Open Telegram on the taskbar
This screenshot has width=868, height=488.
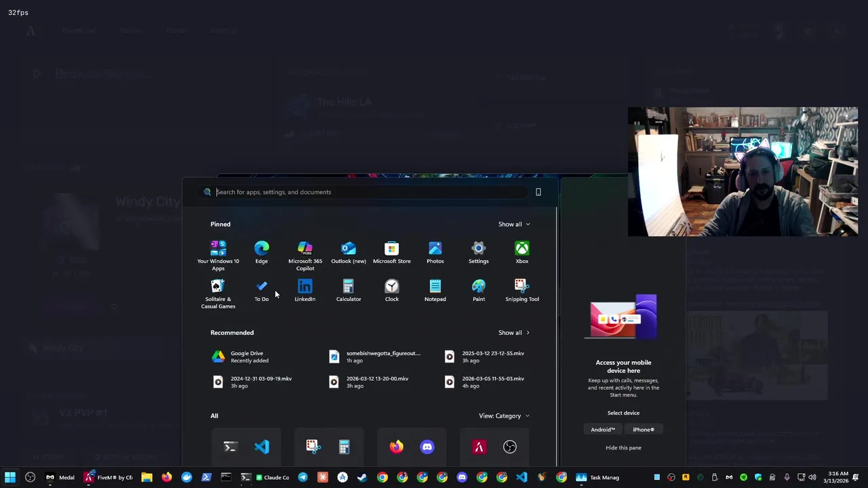click(x=302, y=477)
